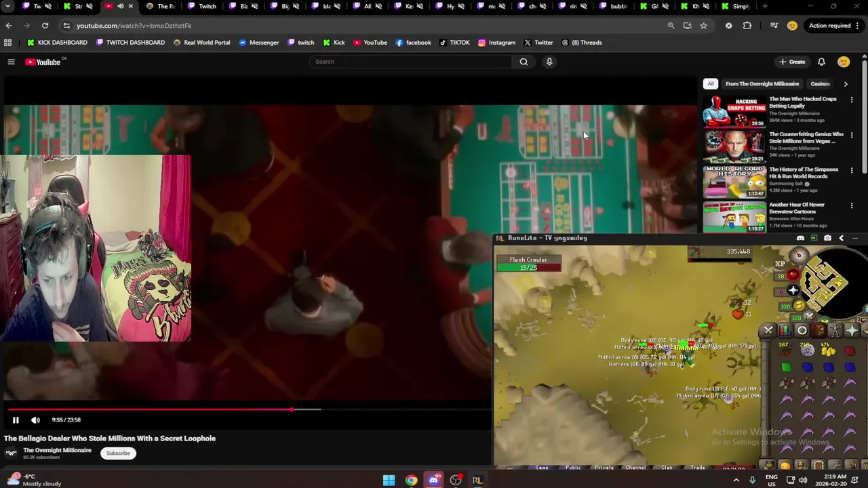Click The Overnight Millionaire channel avatar

(x=11, y=453)
